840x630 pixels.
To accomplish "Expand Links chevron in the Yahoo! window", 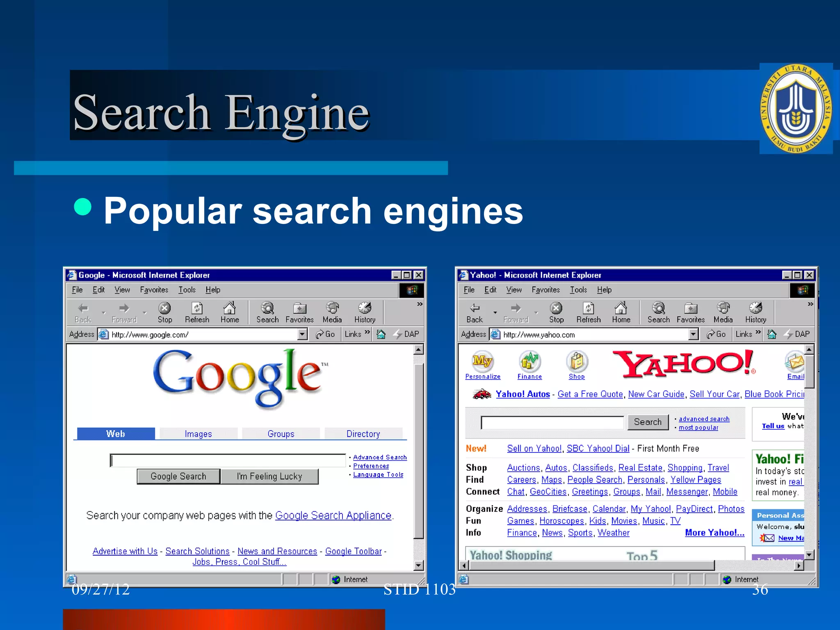I will 758,332.
